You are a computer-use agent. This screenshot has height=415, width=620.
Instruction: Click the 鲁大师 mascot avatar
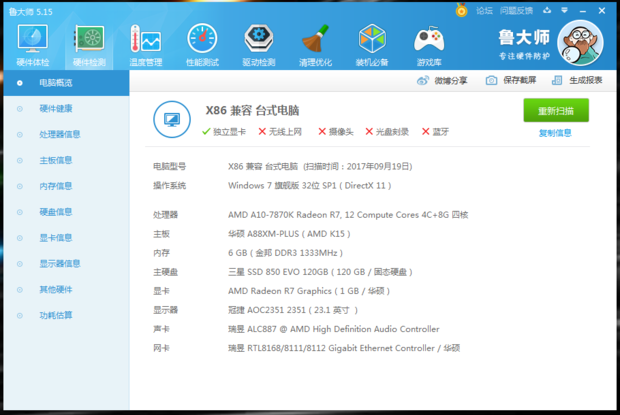[x=580, y=43]
